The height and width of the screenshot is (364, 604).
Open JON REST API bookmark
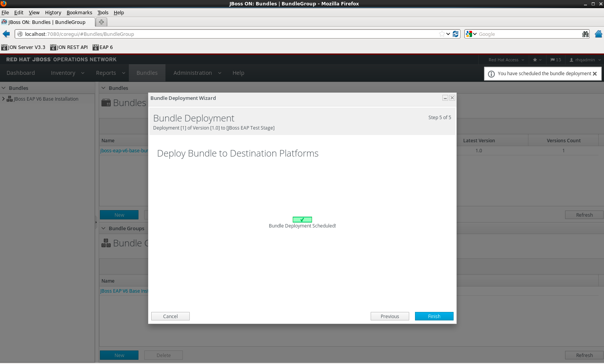tap(69, 47)
